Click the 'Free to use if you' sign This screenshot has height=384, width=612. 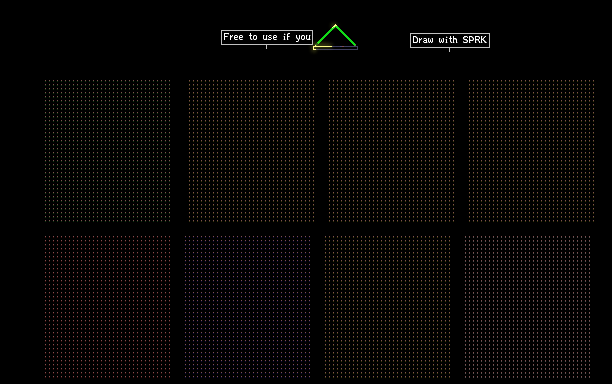click(267, 37)
